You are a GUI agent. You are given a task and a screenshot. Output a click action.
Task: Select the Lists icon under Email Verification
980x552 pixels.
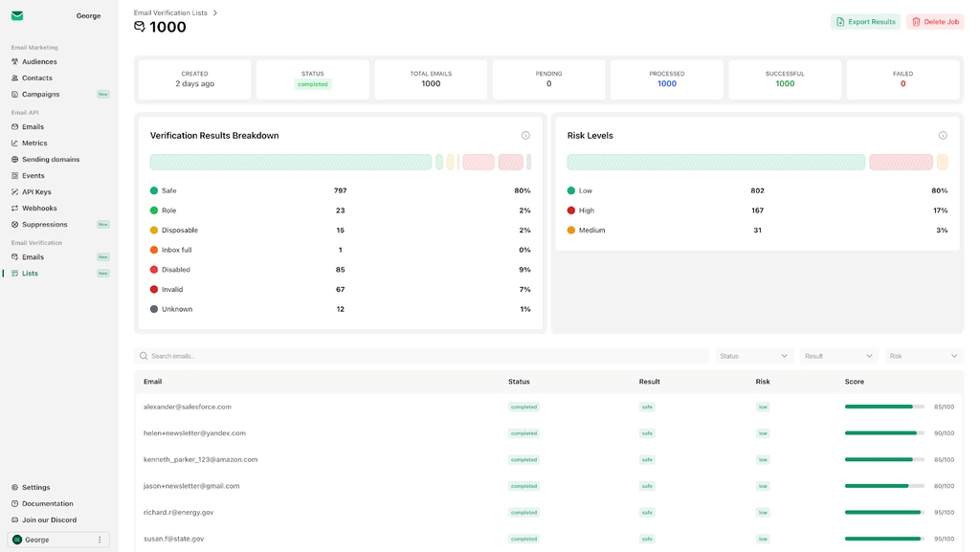click(x=13, y=273)
